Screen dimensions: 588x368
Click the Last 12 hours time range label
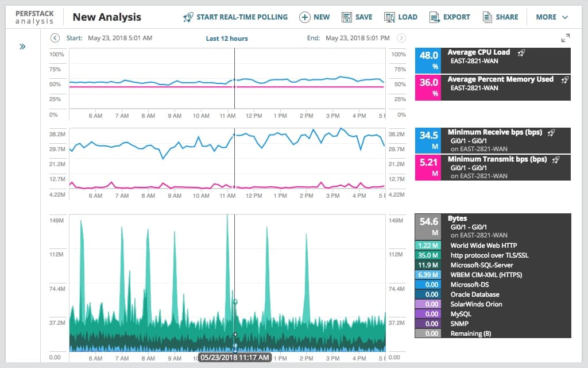[227, 37]
